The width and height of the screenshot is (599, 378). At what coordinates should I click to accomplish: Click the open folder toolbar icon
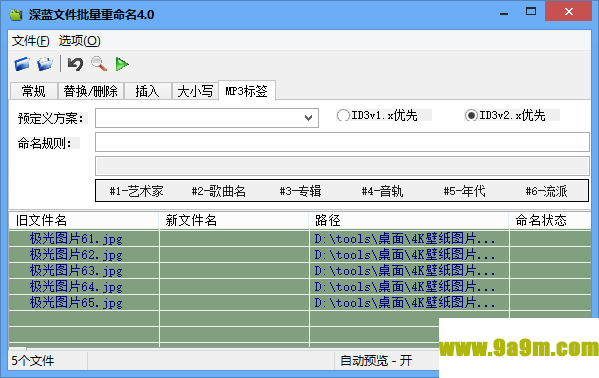(22, 64)
